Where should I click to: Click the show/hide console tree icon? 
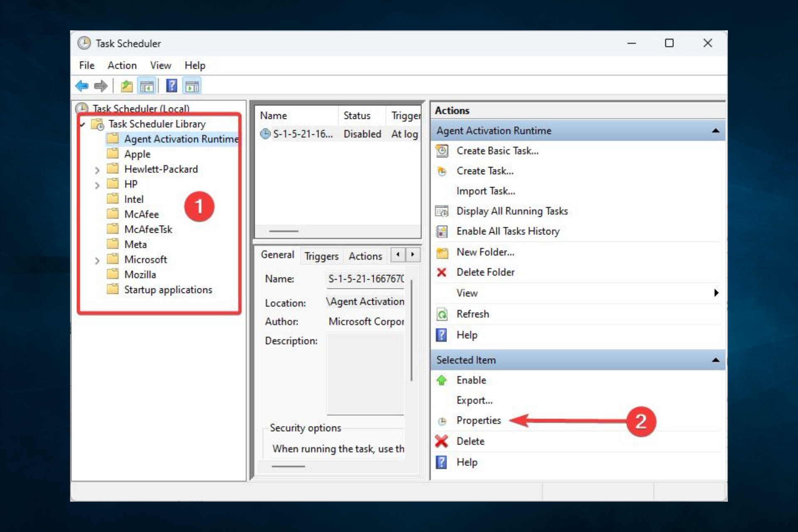point(147,86)
